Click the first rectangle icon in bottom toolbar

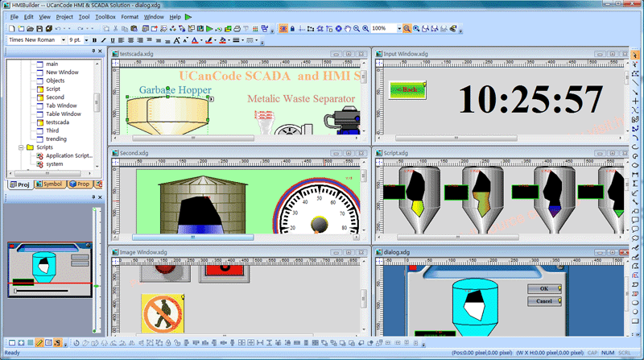coord(12,343)
